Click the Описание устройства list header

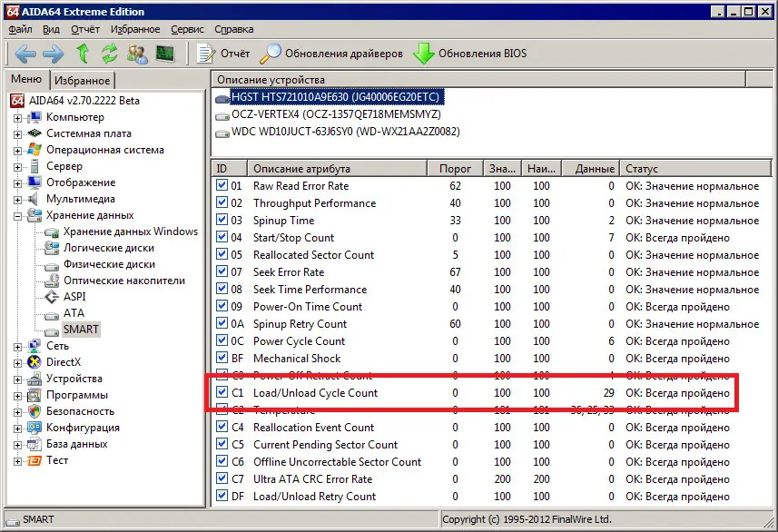478,79
